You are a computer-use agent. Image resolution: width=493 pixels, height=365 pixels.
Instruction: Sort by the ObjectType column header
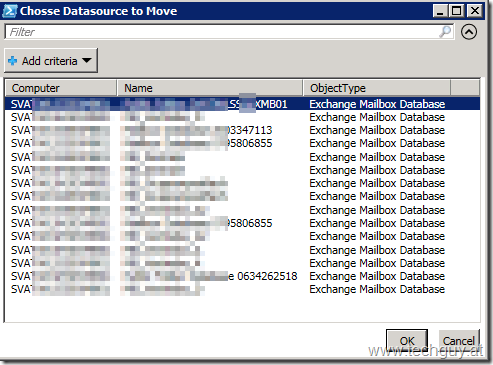pyautogui.click(x=377, y=88)
